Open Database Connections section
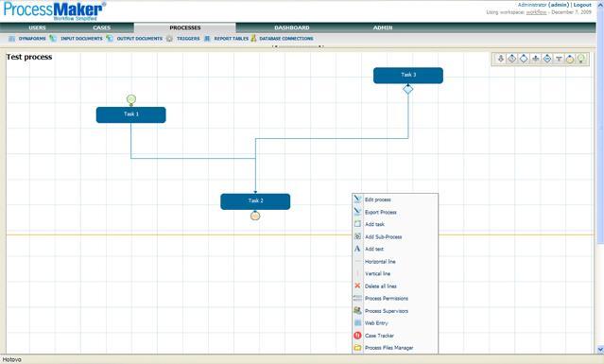This screenshot has width=604, height=364. [x=286, y=39]
